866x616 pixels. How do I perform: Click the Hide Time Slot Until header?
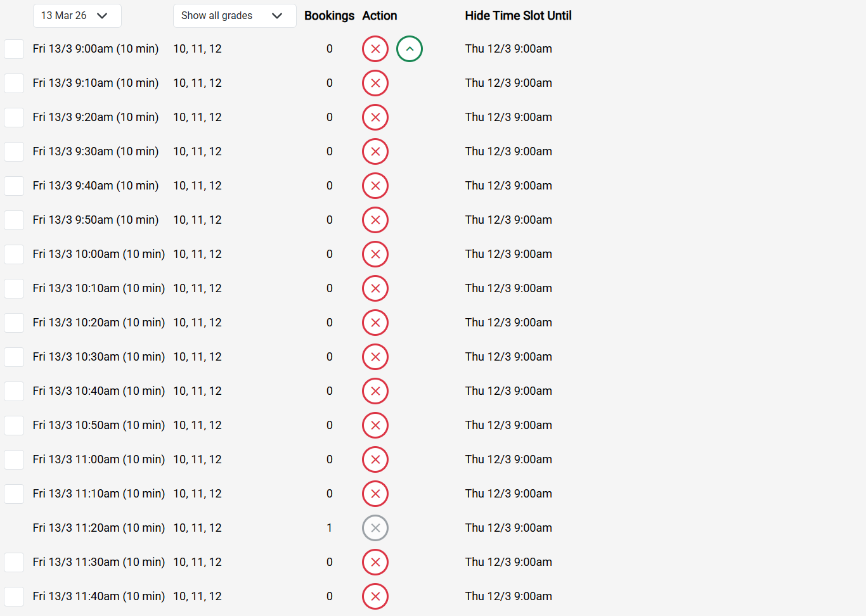coord(518,16)
